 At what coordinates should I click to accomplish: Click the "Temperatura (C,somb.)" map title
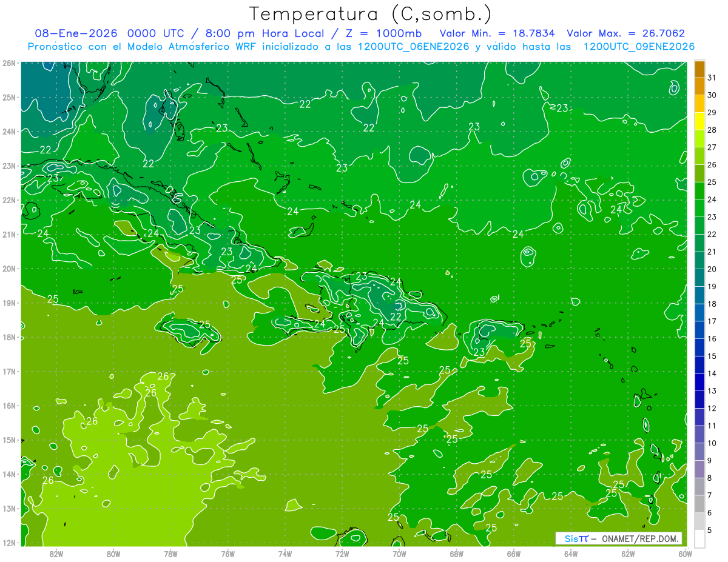371,14
